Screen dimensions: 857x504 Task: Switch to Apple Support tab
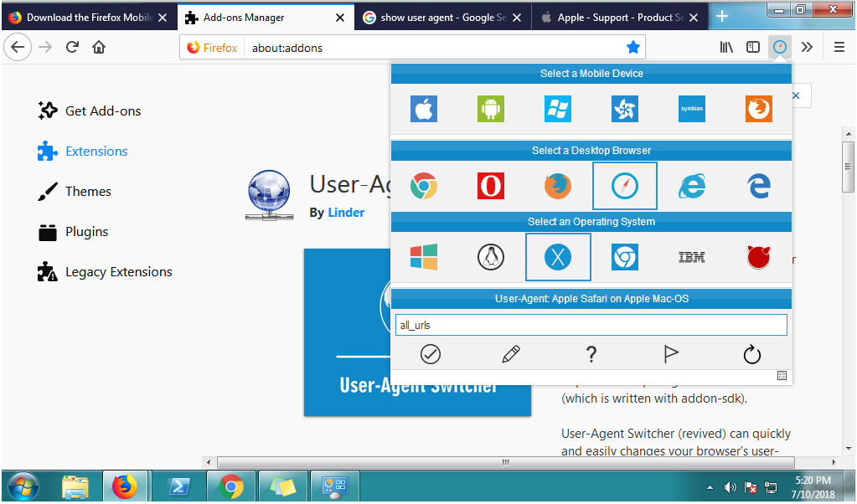point(620,18)
